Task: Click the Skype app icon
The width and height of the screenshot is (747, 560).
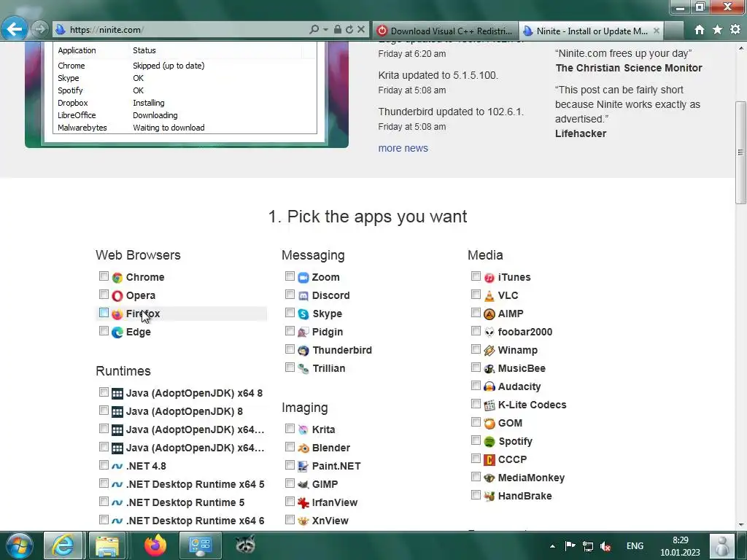Action: click(x=303, y=314)
